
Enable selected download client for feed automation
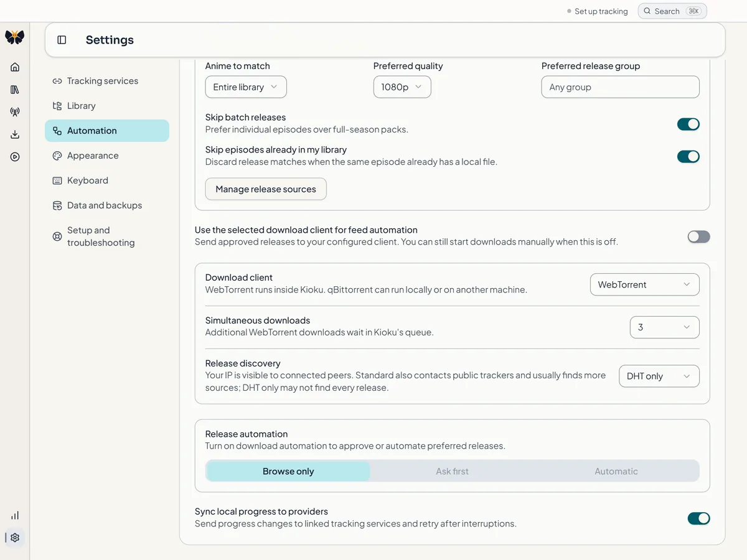pos(698,236)
